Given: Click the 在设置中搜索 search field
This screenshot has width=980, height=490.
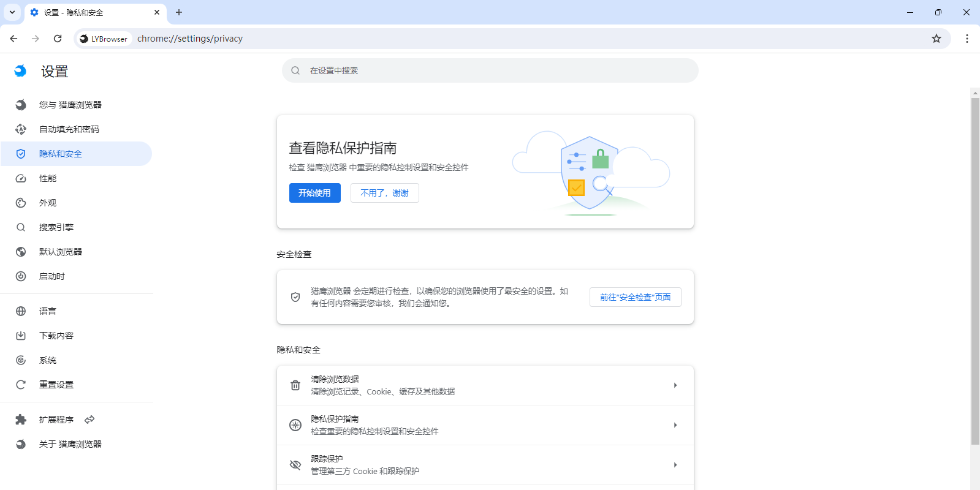Looking at the screenshot, I should tap(490, 70).
